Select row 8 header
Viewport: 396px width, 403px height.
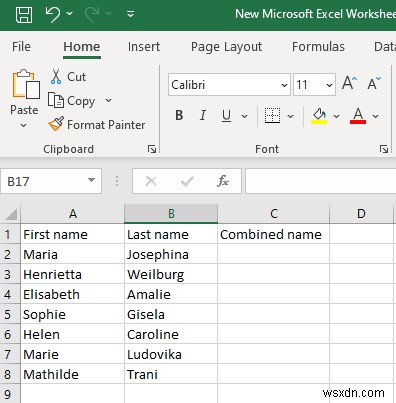10,374
